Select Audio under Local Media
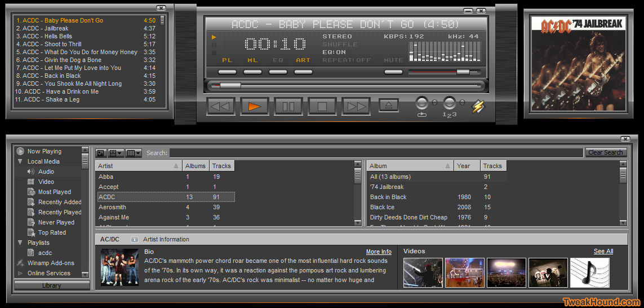The image size is (644, 308). tap(46, 171)
